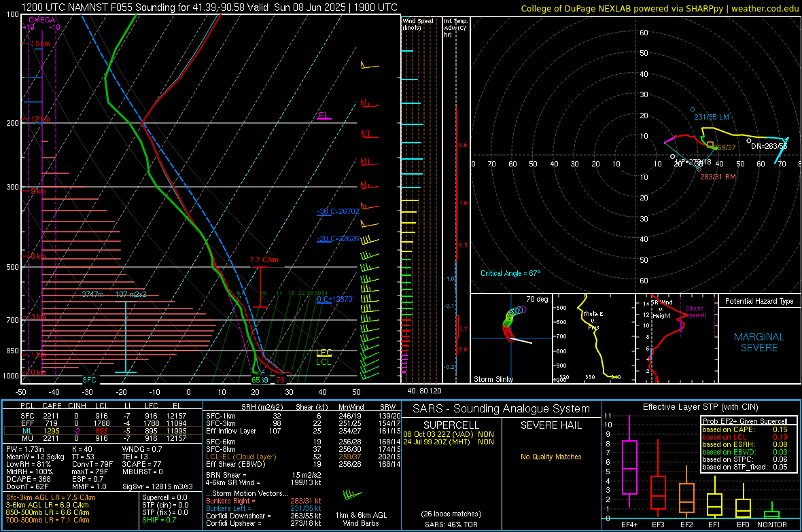Click the '-20 C=22626'' height label
The height and width of the screenshot is (532, 802).
click(x=338, y=239)
